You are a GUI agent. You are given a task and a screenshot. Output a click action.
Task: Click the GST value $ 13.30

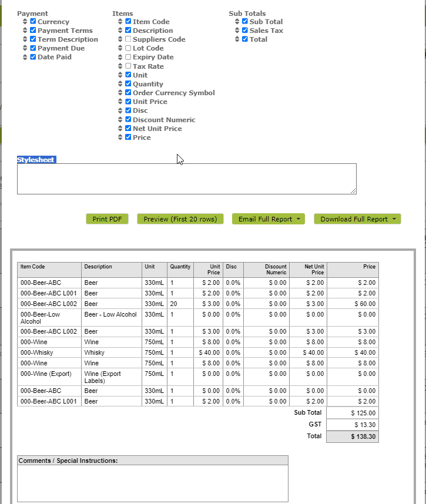(353, 425)
